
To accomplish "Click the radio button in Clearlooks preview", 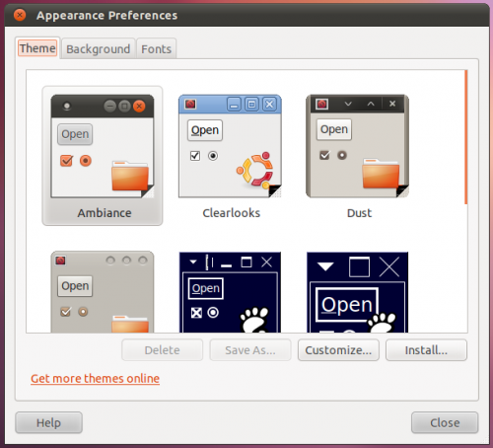I will pyautogui.click(x=213, y=156).
